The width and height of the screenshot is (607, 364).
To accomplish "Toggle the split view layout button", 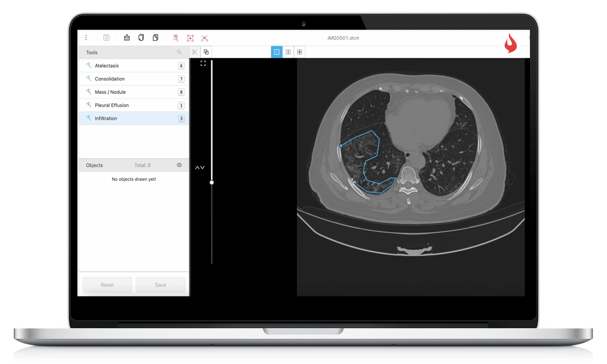I will (288, 52).
